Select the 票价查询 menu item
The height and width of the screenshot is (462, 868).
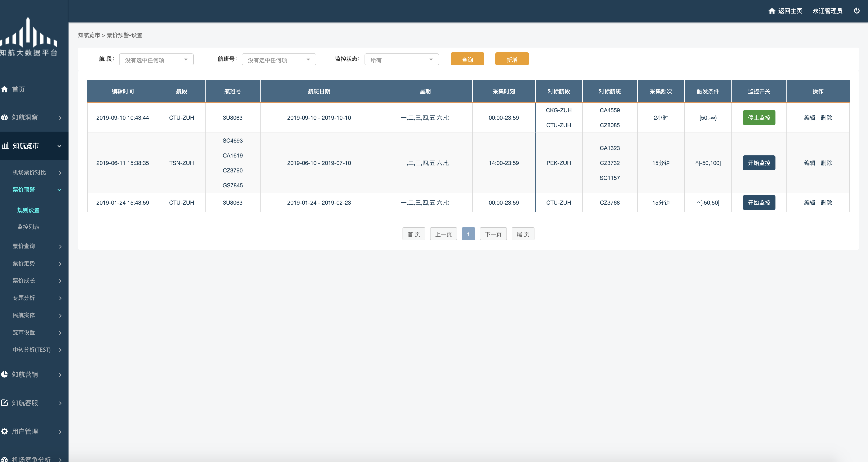pyautogui.click(x=24, y=246)
